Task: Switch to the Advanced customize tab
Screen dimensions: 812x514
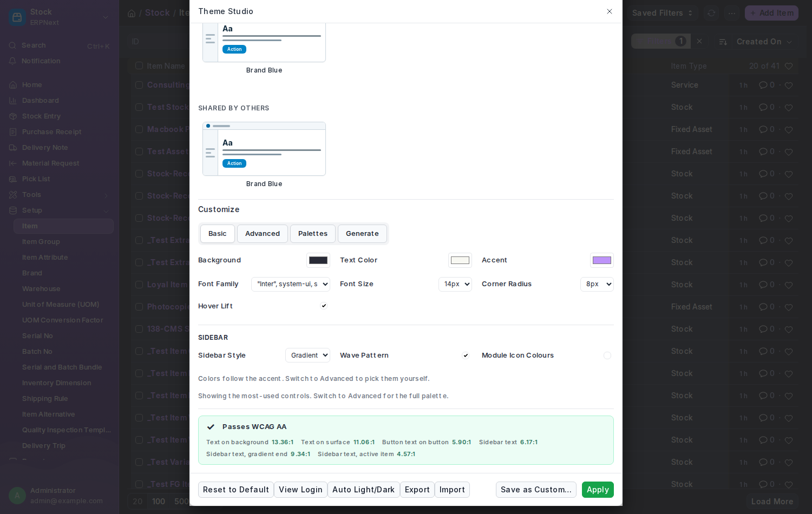Action: 263,234
